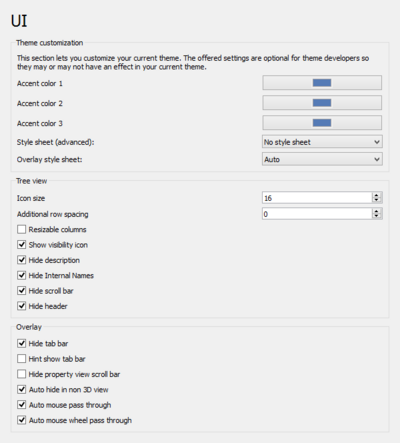Increase Icon size with up arrow
The image size is (400, 443).
[376, 195]
